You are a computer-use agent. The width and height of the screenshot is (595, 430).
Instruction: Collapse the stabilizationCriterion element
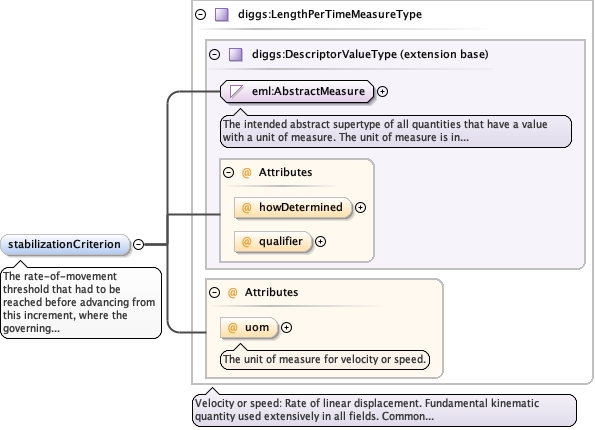(139, 244)
